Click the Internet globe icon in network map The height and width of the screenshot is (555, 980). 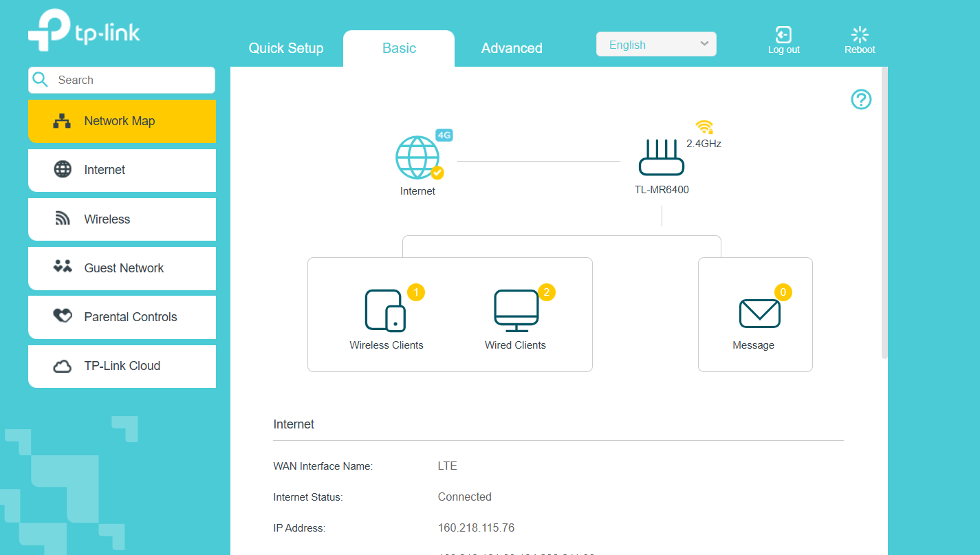(x=417, y=158)
